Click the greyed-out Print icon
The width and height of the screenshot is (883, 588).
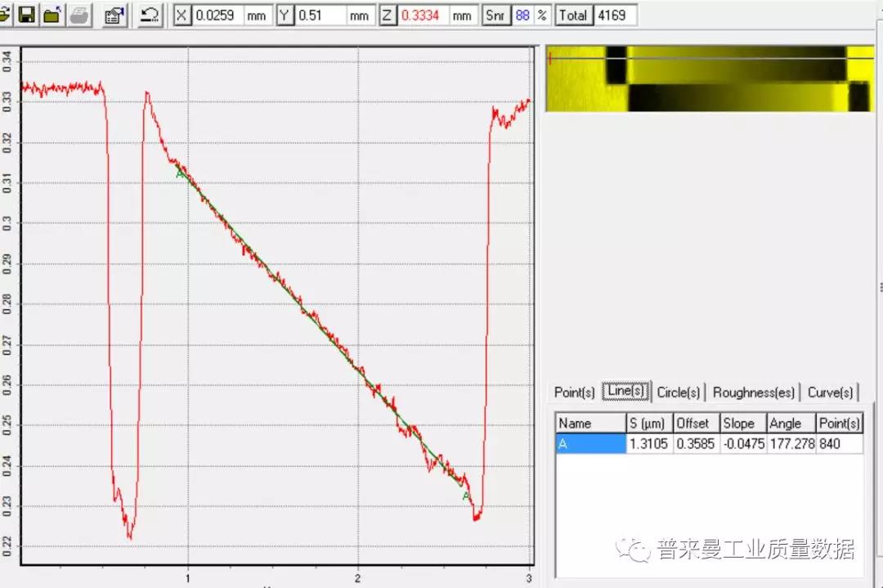[78, 15]
